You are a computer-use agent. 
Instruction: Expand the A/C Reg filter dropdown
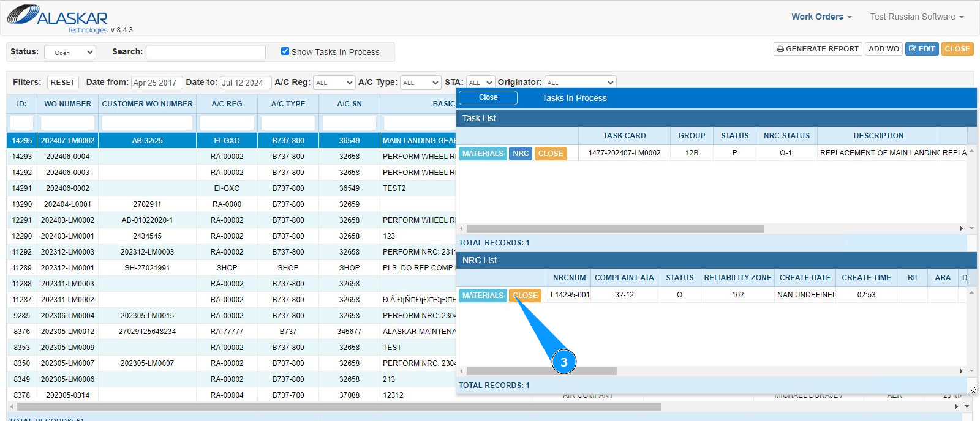(x=334, y=83)
